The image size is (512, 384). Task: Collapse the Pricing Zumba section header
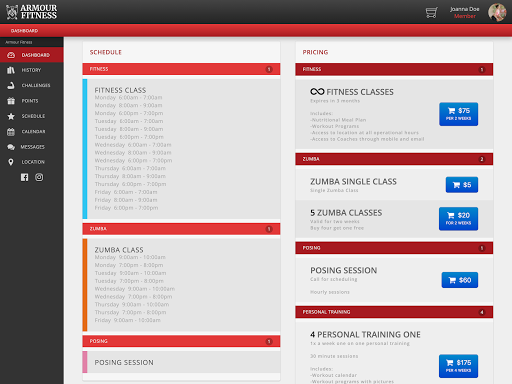tap(394, 159)
